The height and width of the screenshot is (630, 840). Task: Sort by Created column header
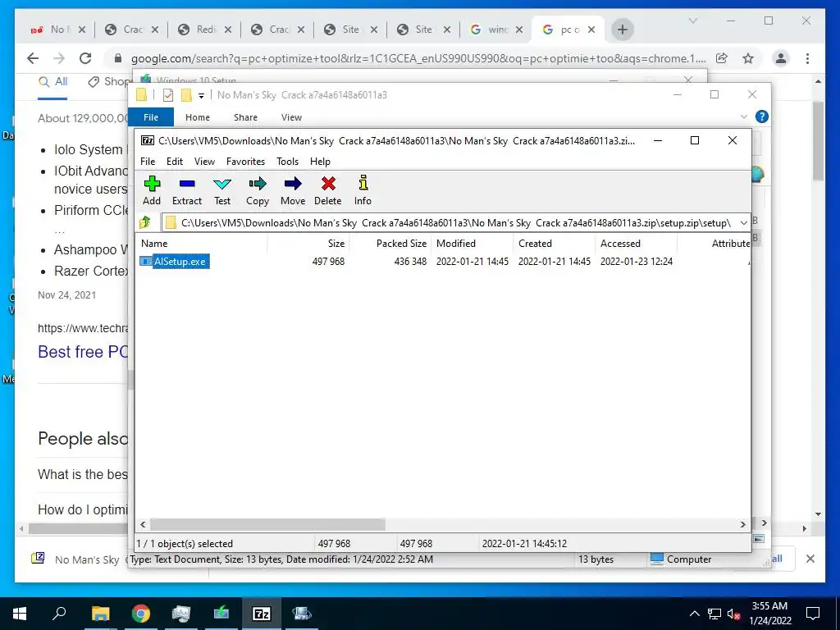point(554,243)
